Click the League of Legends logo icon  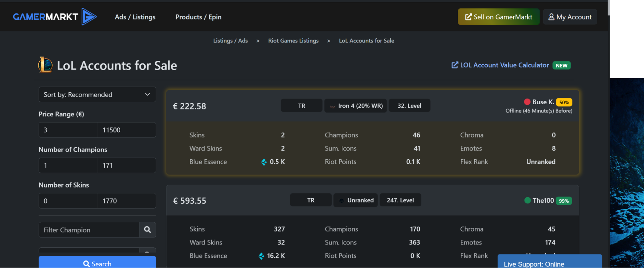45,65
